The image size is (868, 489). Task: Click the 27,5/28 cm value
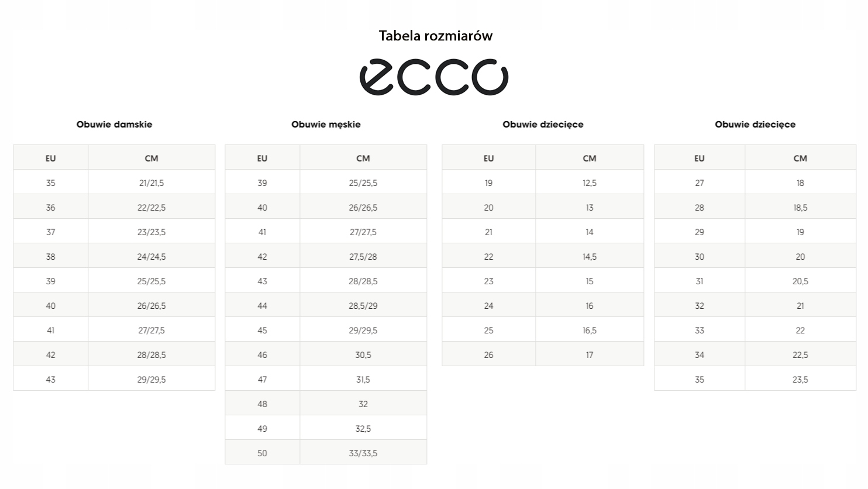click(x=363, y=257)
